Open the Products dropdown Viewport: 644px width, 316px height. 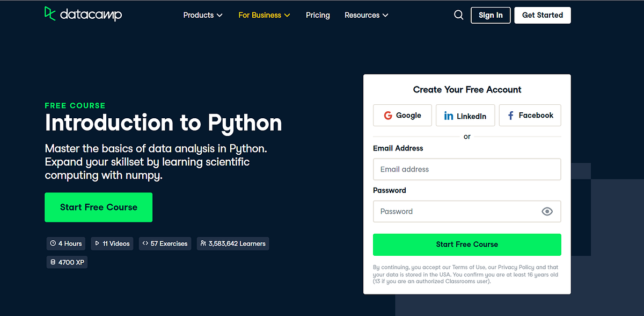[203, 15]
